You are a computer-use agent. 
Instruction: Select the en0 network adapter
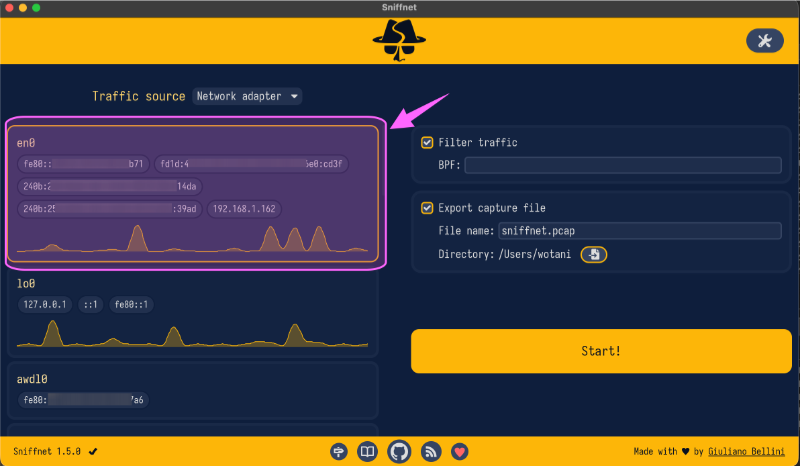click(x=193, y=193)
